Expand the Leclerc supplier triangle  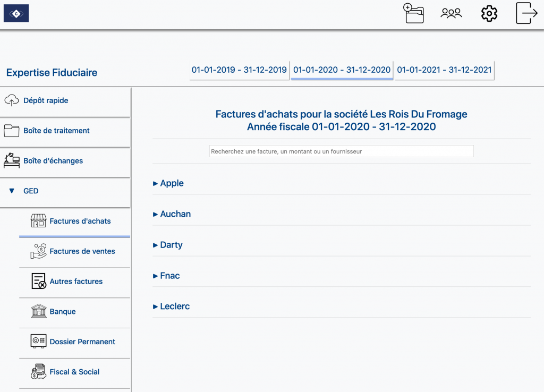click(x=156, y=306)
